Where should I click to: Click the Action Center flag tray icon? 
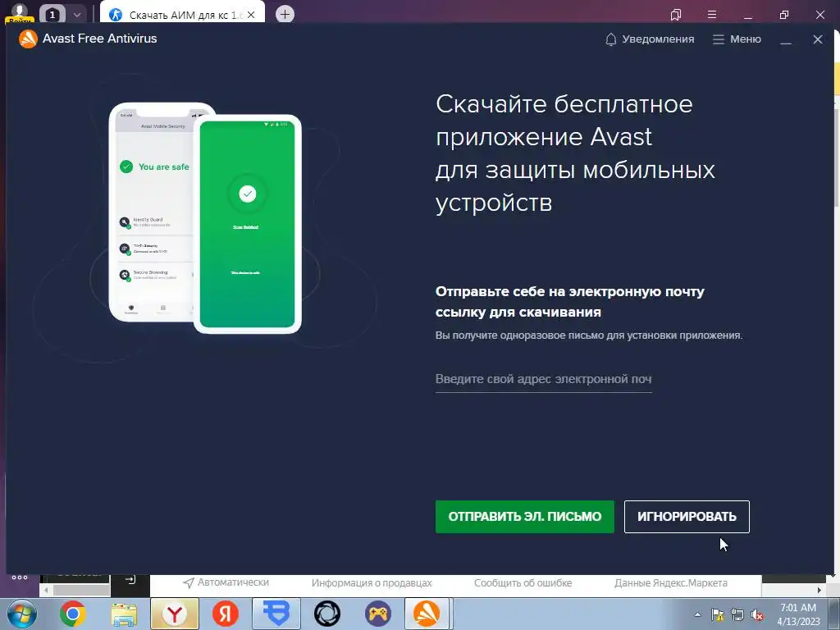point(717,614)
